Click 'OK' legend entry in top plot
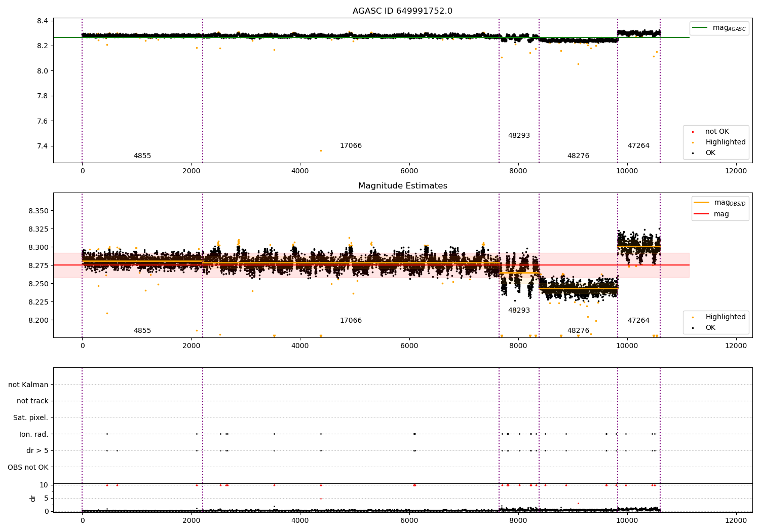This screenshot has width=760, height=532. pos(710,153)
